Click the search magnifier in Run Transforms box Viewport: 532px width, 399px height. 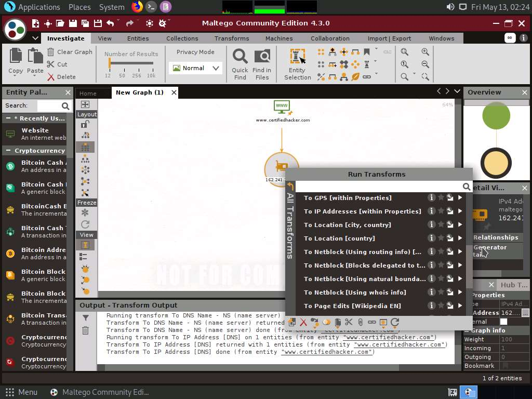[467, 187]
